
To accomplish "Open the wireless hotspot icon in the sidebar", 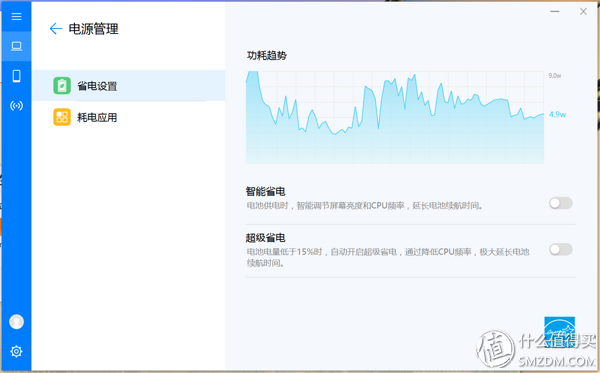I will tap(16, 106).
